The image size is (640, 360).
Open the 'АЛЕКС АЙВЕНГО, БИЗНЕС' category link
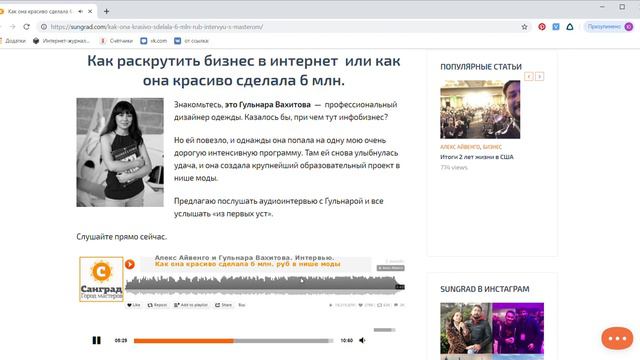tap(471, 147)
